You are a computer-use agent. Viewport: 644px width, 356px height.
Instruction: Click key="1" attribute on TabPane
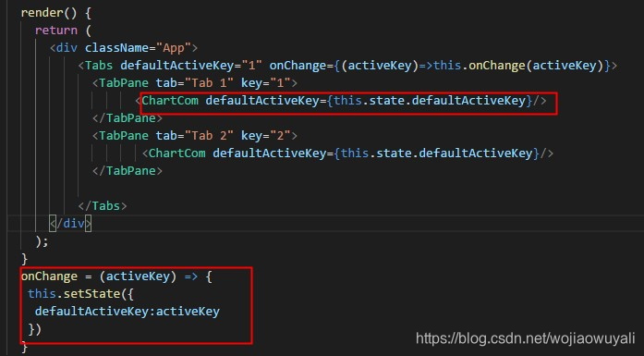(265, 83)
